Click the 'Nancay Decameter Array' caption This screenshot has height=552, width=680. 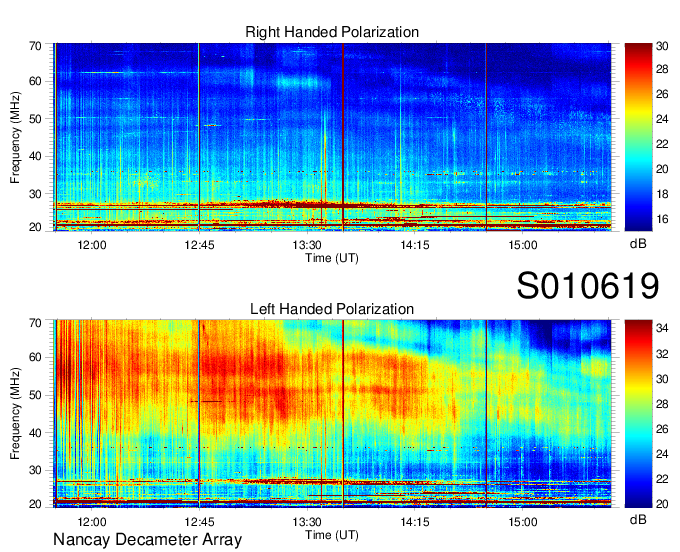[147, 540]
